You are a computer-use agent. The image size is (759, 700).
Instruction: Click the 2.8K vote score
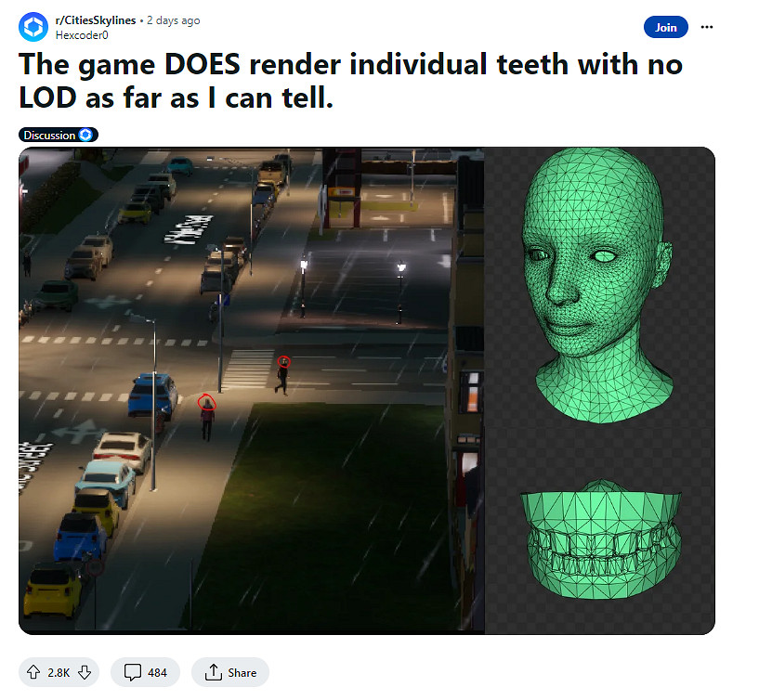pos(59,672)
